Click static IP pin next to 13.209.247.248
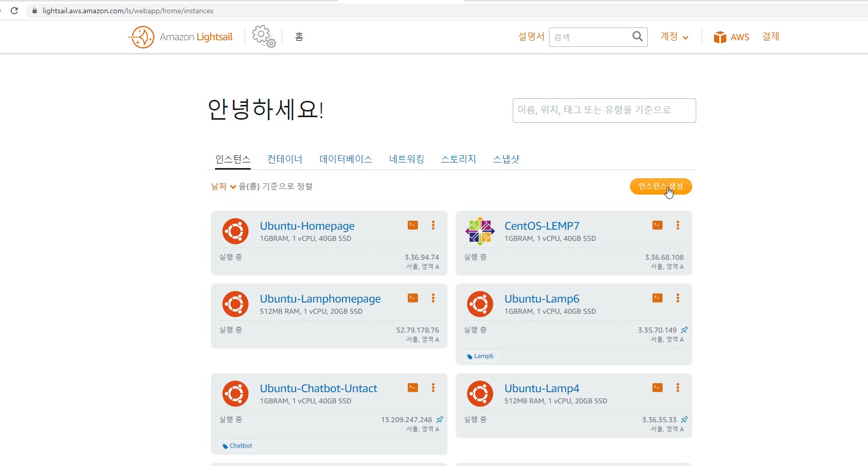868x466 pixels. 440,420
